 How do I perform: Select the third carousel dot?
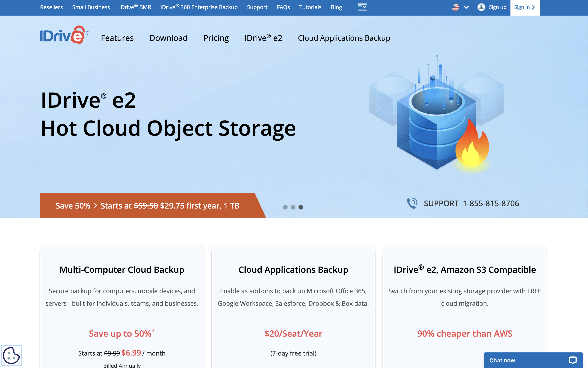pos(301,207)
